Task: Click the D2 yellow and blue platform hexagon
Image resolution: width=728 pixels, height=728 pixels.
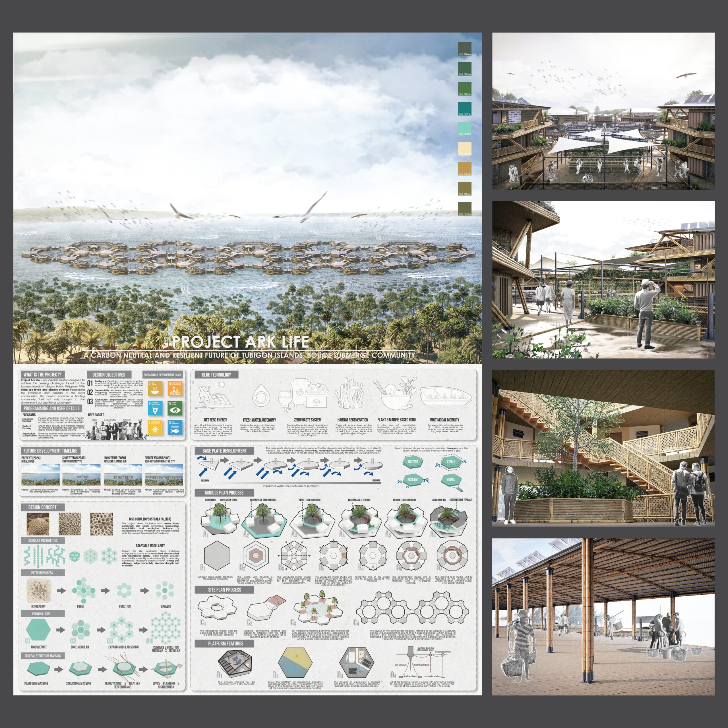Action: [x=295, y=663]
